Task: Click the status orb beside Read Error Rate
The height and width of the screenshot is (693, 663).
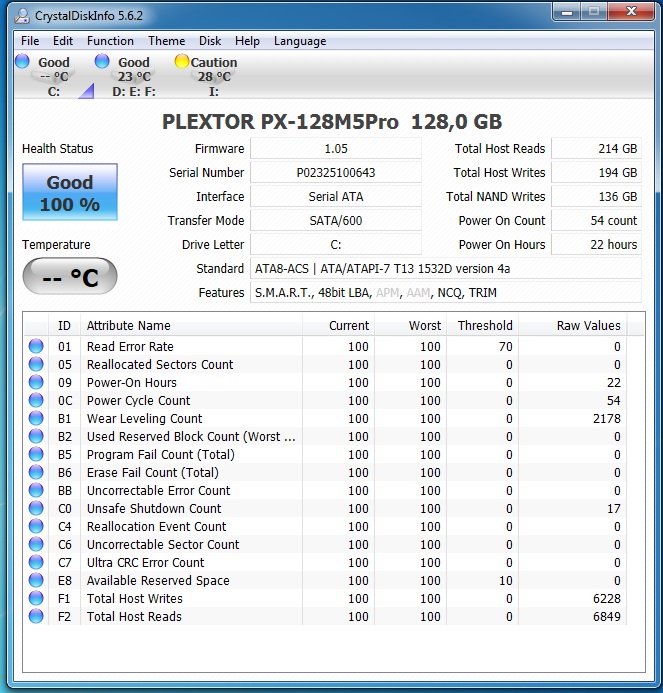Action: [x=36, y=347]
